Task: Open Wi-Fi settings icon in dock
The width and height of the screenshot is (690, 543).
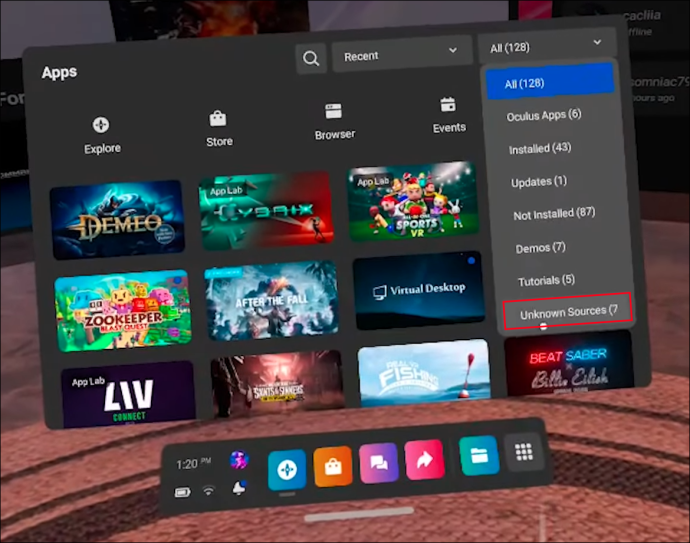Action: pos(209,490)
